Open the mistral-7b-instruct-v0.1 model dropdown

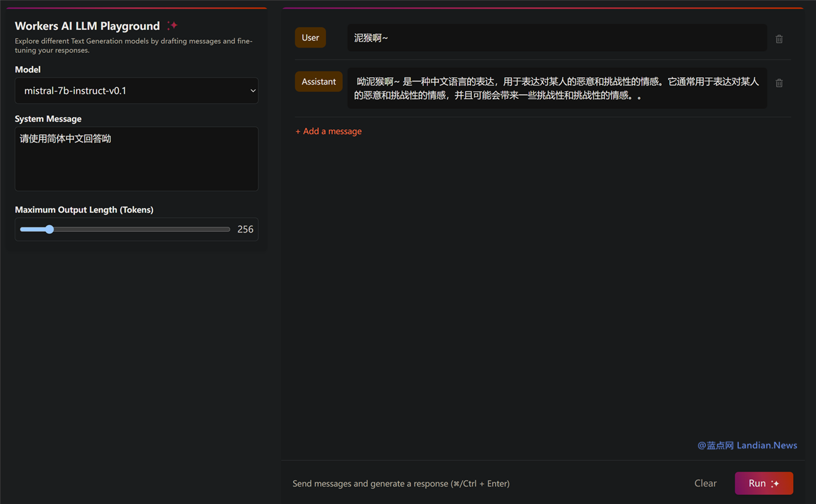point(136,90)
